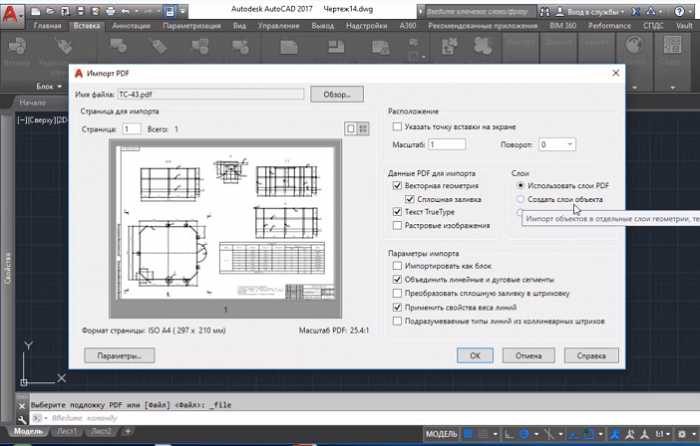Select thumbnail grid preview view icon
The height and width of the screenshot is (446, 700).
(x=363, y=129)
